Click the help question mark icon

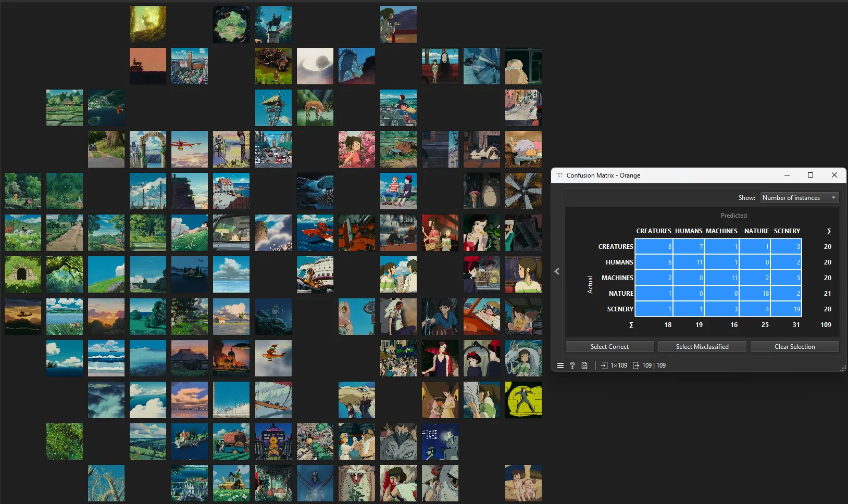point(572,366)
